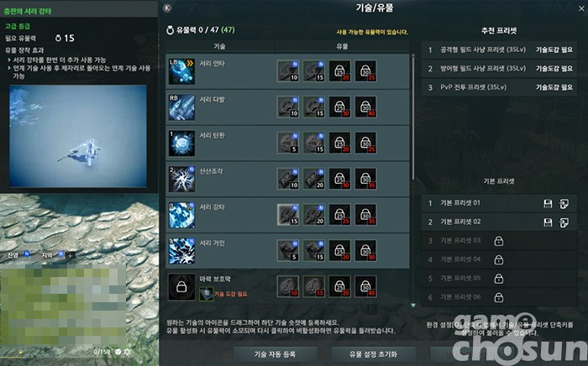Select the 서리 다발 skill icon
Image resolution: width=588 pixels, height=366 pixels.
coord(181,107)
